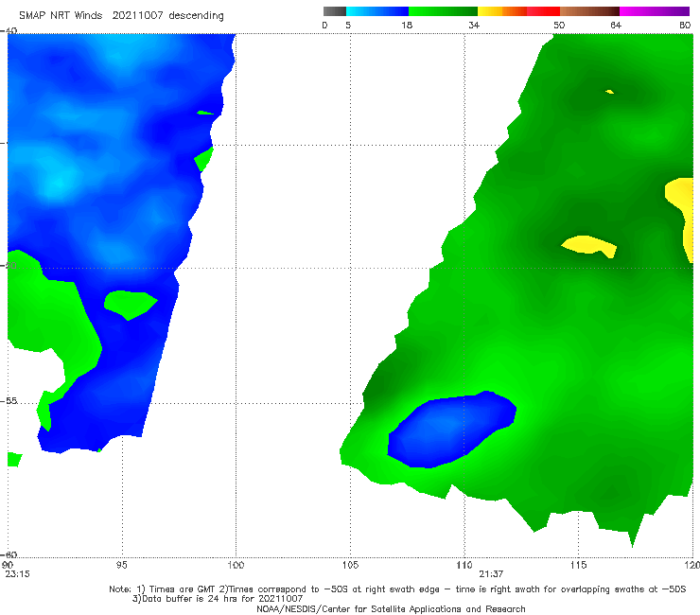This screenshot has height=615, width=700.
Task: Select the cyan-to-blue segment of the color bar
Action: tap(377, 11)
